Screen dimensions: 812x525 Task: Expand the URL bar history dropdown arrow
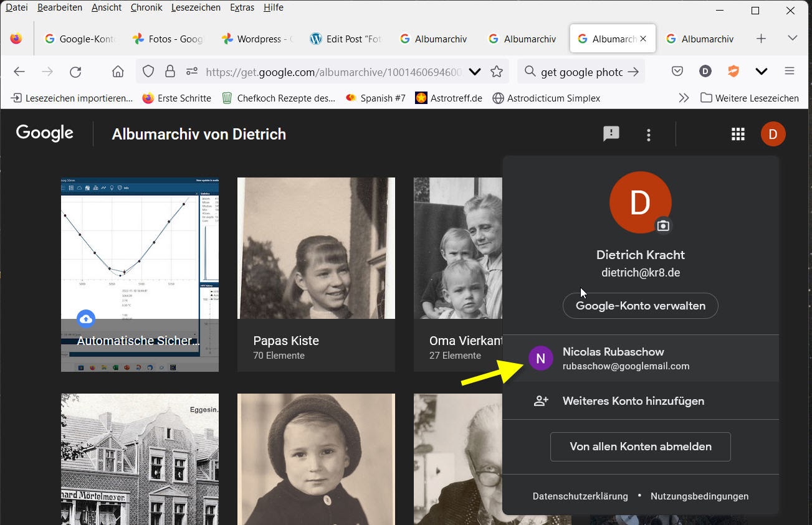(475, 72)
